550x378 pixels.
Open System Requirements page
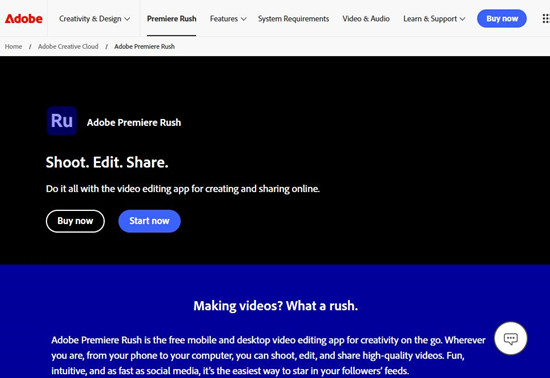point(294,19)
